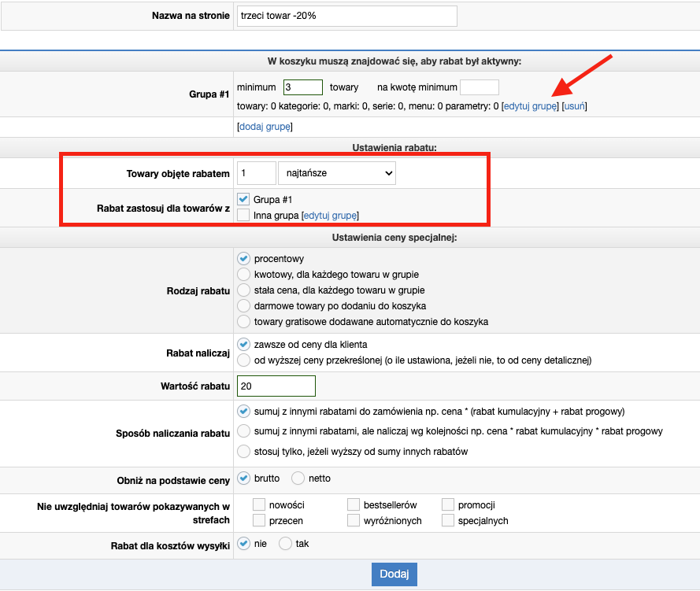Select netto price basis
The width and height of the screenshot is (700, 591).
298,478
